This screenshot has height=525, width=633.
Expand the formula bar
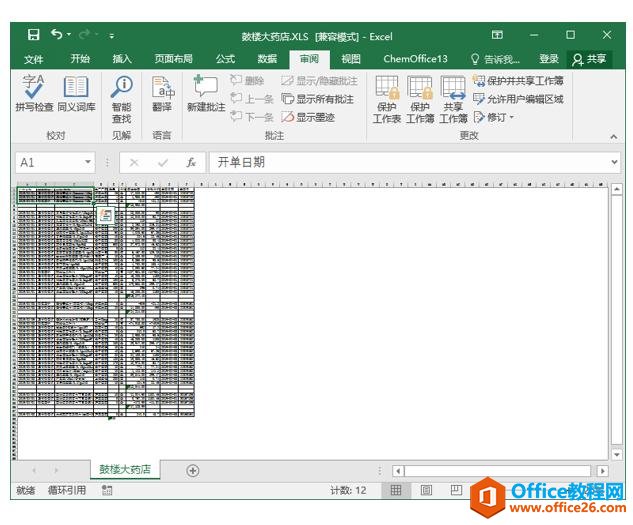click(614, 162)
